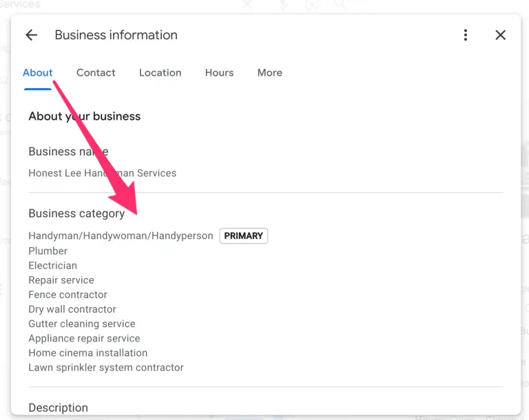Select the Gutter cleaning service category
529x420 pixels.
pos(82,324)
